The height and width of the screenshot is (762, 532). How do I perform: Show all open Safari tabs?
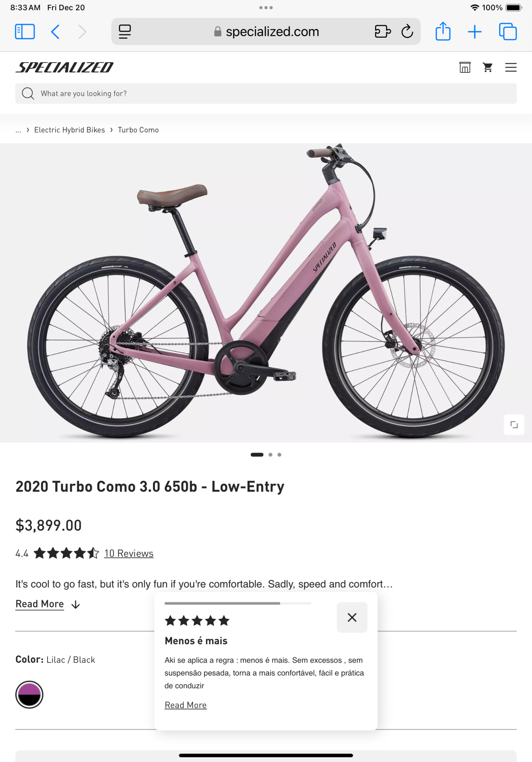point(507,32)
